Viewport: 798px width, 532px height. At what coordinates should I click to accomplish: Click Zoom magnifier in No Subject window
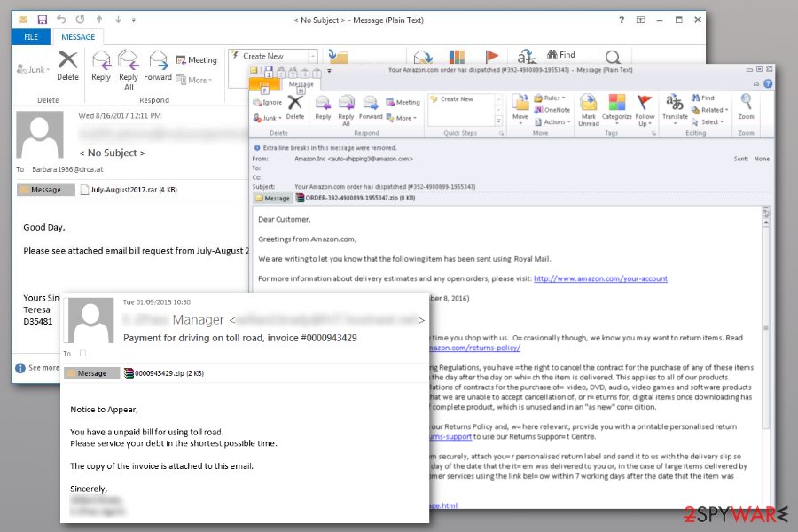613,57
